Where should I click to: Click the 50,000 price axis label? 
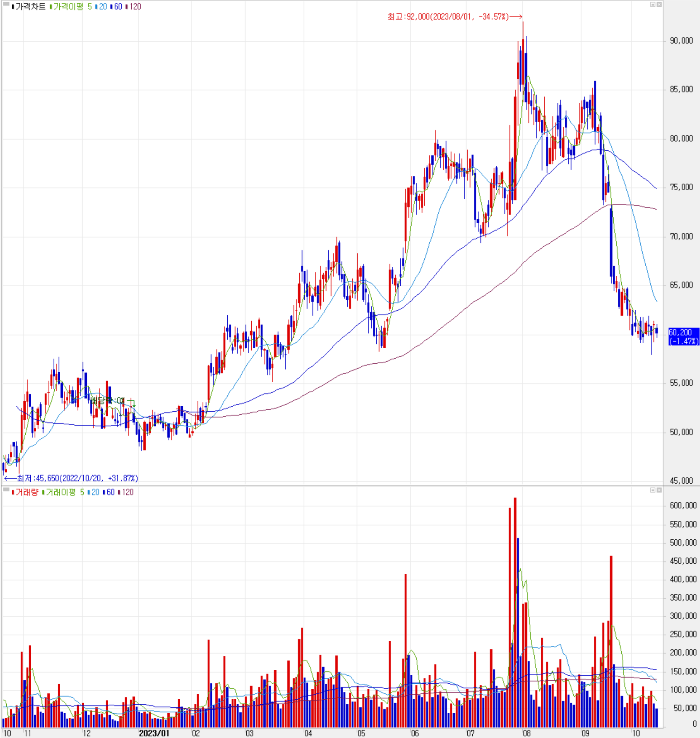(681, 432)
